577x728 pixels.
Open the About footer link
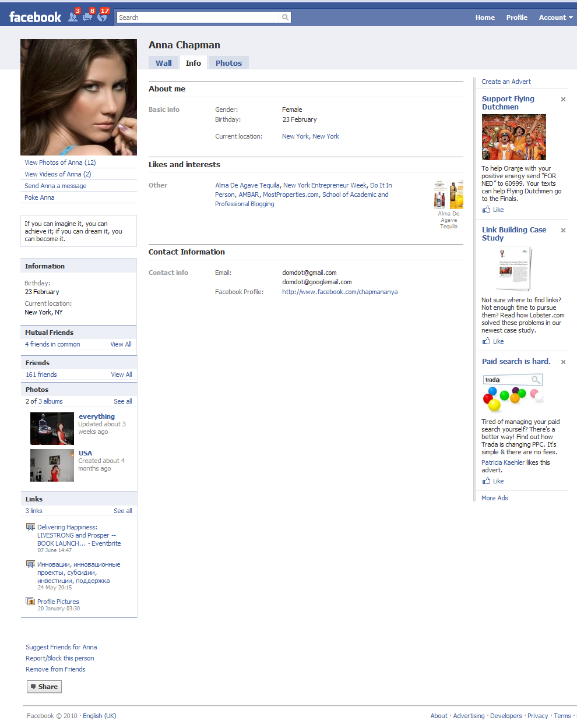click(439, 716)
